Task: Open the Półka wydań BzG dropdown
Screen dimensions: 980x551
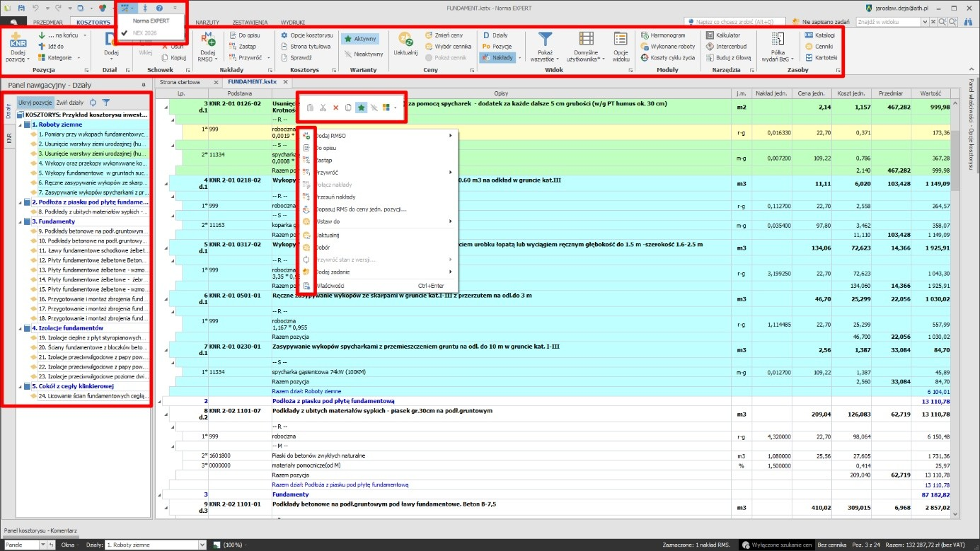Action: click(777, 48)
